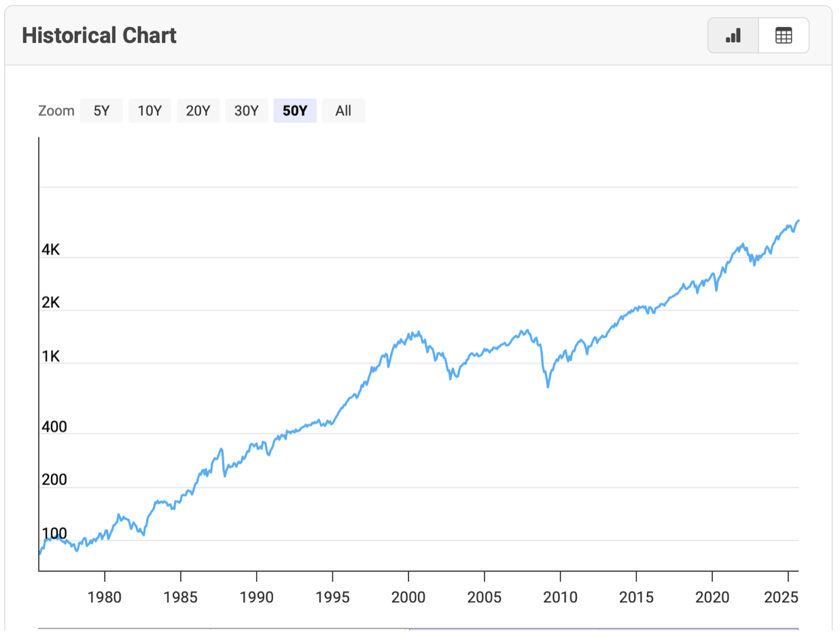
Task: Click the Zoom label text
Action: point(56,111)
